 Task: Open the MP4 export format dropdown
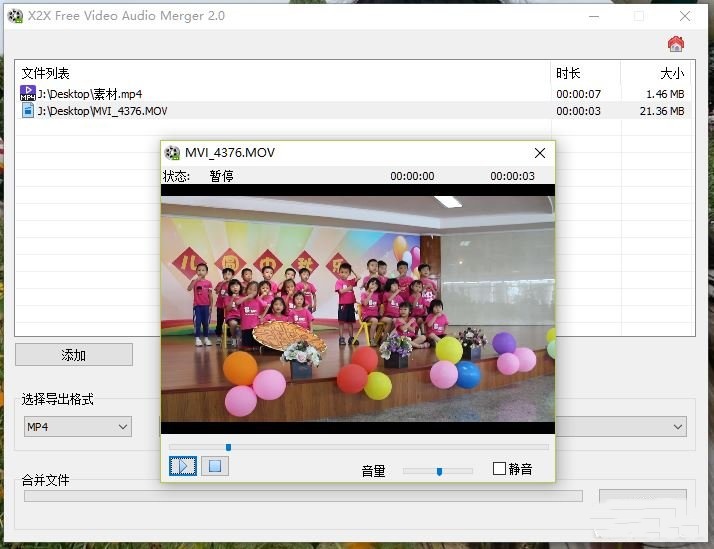coord(78,427)
